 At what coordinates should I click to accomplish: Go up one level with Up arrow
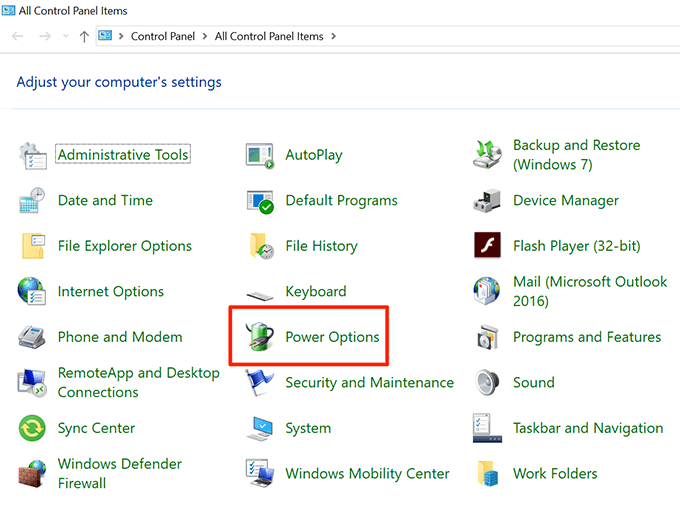click(84, 36)
